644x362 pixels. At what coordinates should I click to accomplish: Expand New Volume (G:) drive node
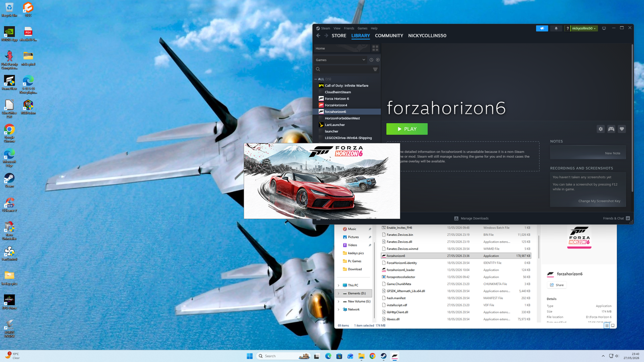point(339,301)
